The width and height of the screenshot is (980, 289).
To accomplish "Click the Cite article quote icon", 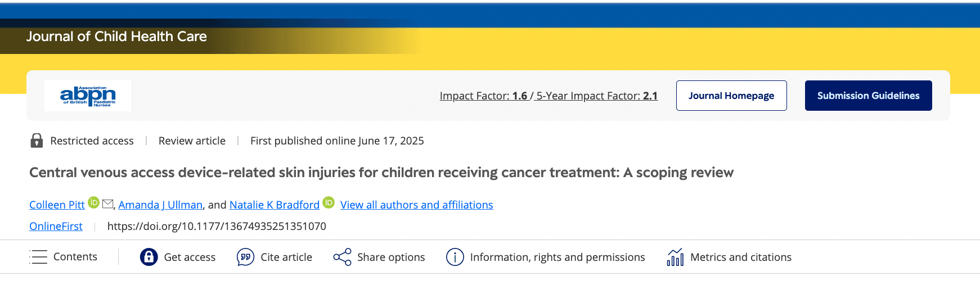I will tap(245, 257).
